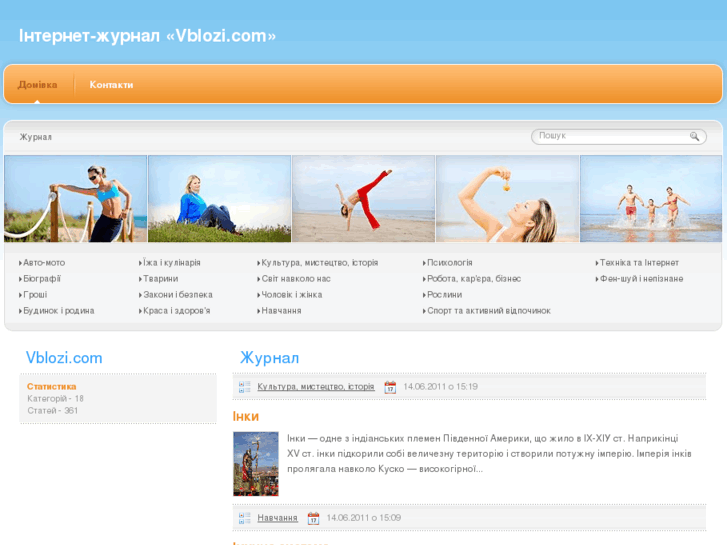Click the Vblozi.com sidebar heading

coord(64,358)
